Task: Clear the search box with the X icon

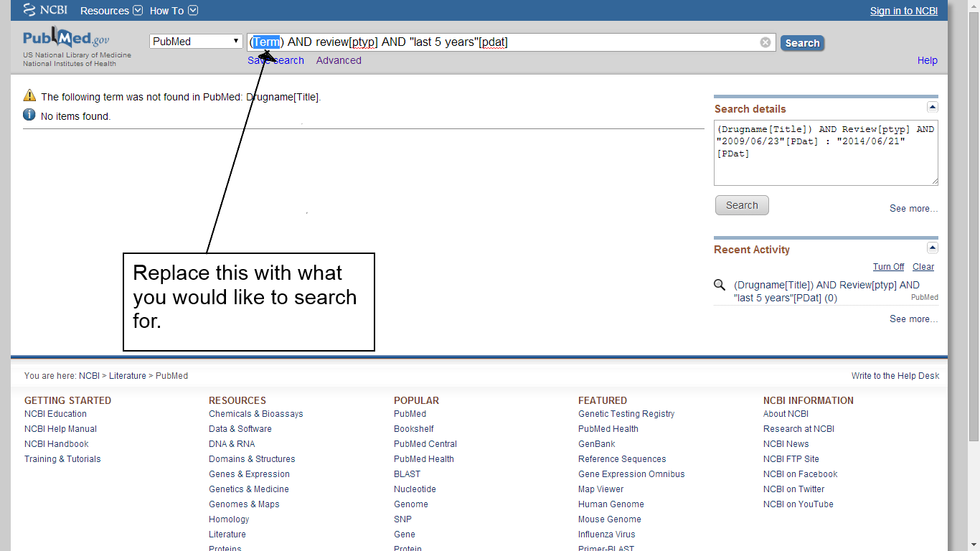Action: pyautogui.click(x=765, y=42)
